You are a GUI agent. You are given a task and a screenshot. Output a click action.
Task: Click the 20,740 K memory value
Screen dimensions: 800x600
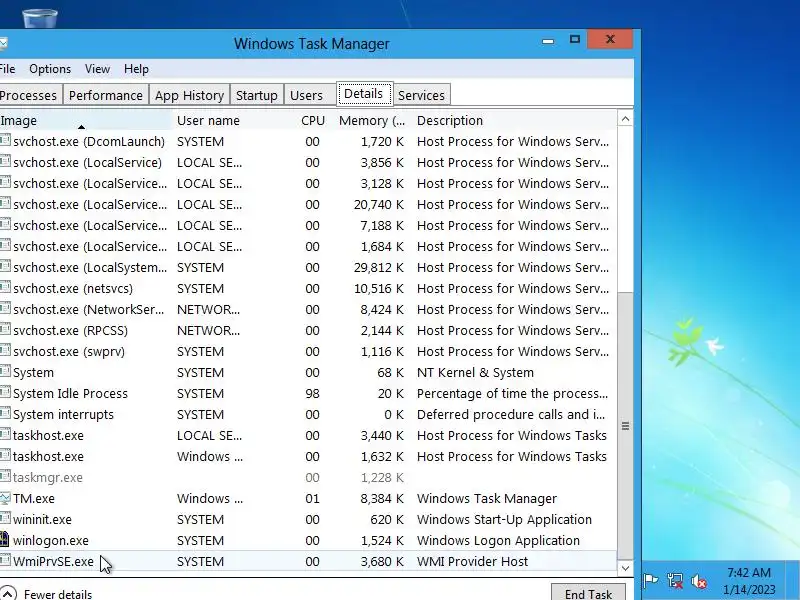379,204
